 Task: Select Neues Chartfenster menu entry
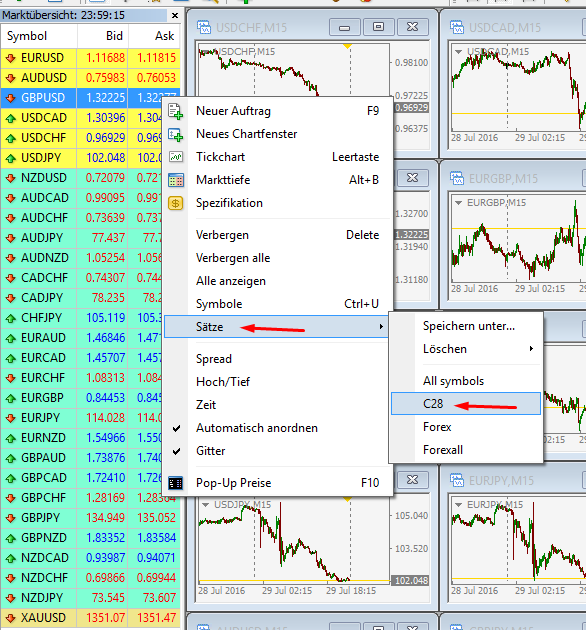[x=278, y=134]
